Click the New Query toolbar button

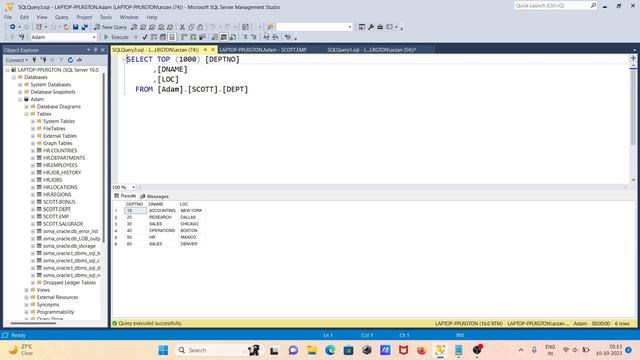click(111, 27)
